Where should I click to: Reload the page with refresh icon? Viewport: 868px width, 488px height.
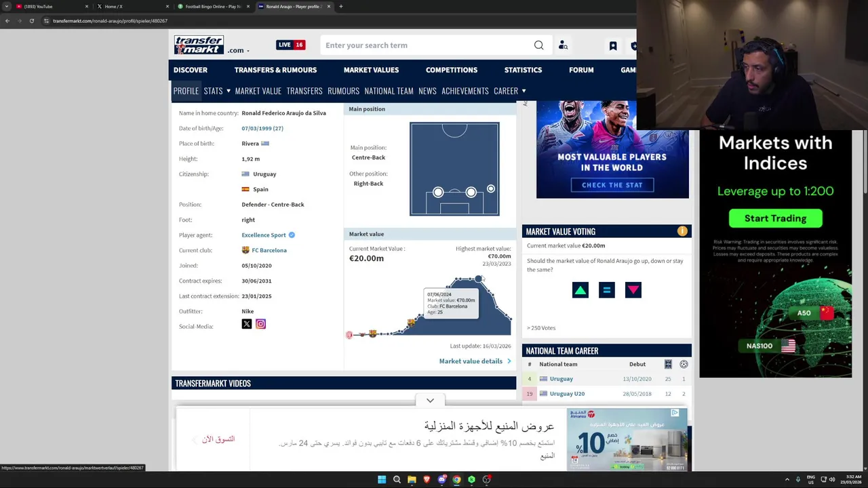coord(31,21)
